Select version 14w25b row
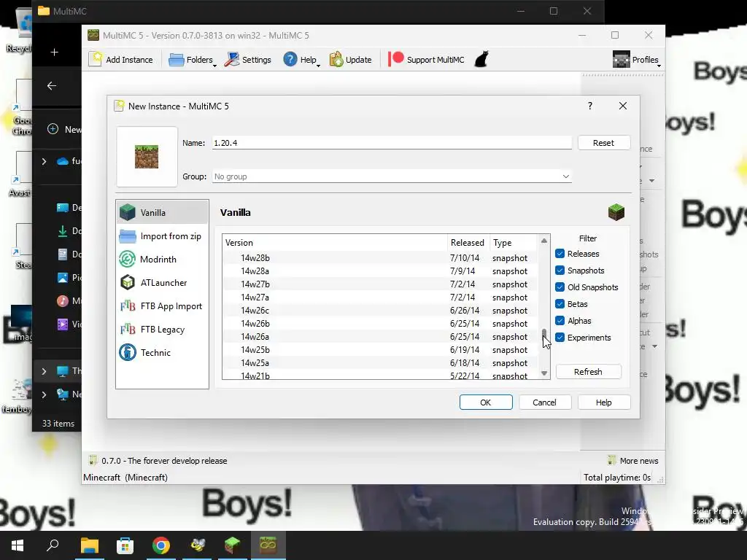This screenshot has height=560, width=747. coord(380,349)
